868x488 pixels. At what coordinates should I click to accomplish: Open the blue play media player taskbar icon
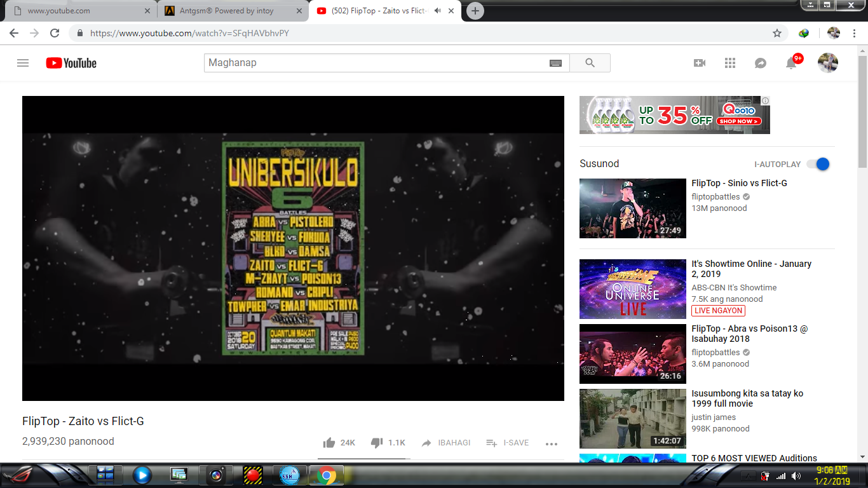click(142, 475)
